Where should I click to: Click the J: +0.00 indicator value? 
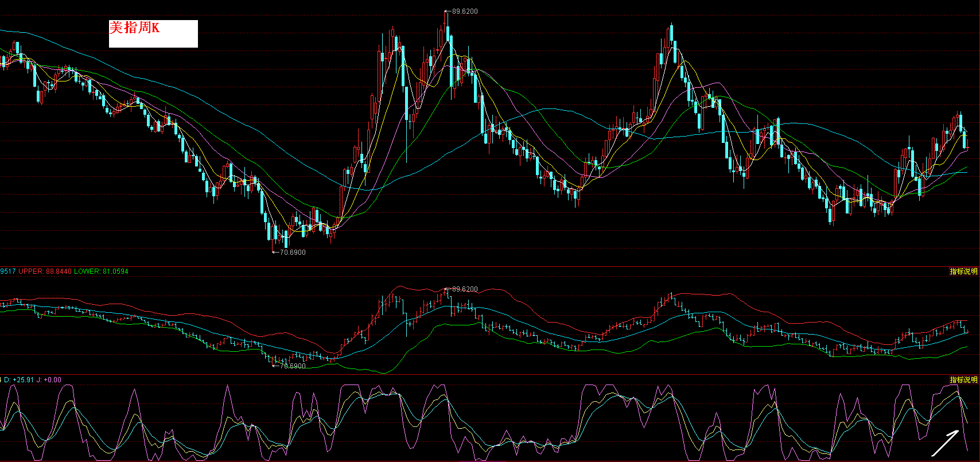49,380
